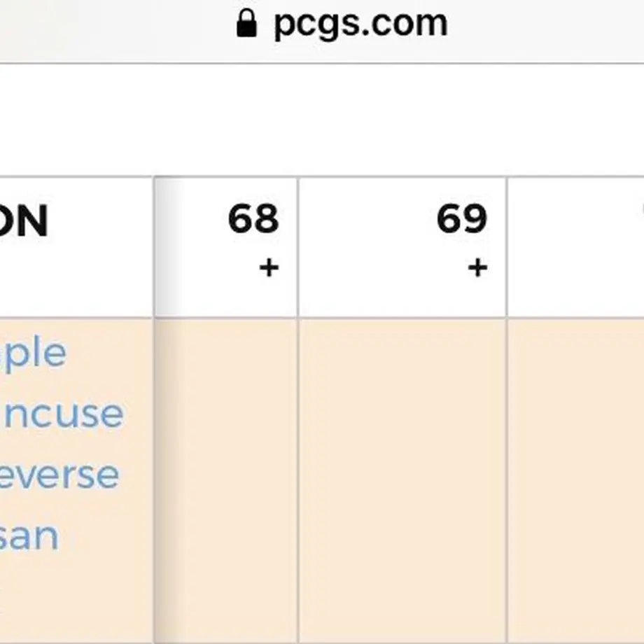The height and width of the screenshot is (644, 644).
Task: Click the header cell right of 69
Action: [576, 247]
